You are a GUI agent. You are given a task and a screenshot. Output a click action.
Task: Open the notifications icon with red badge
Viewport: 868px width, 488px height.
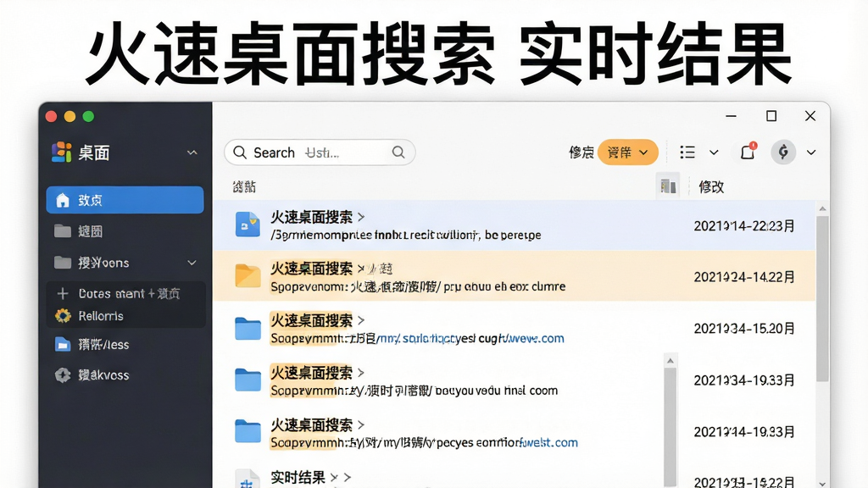click(x=748, y=152)
